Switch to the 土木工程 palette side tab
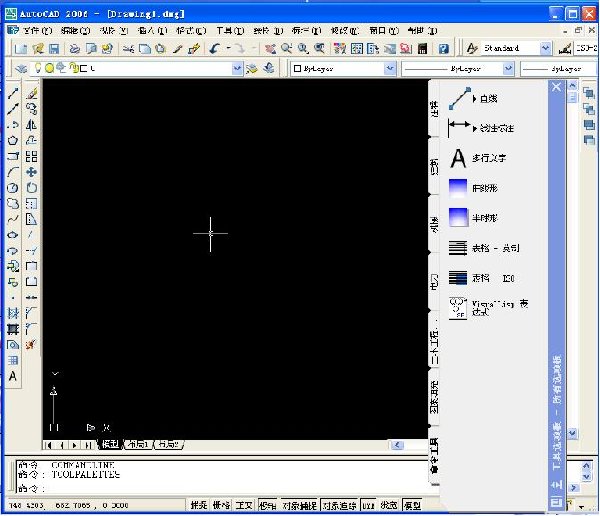 [x=434, y=341]
